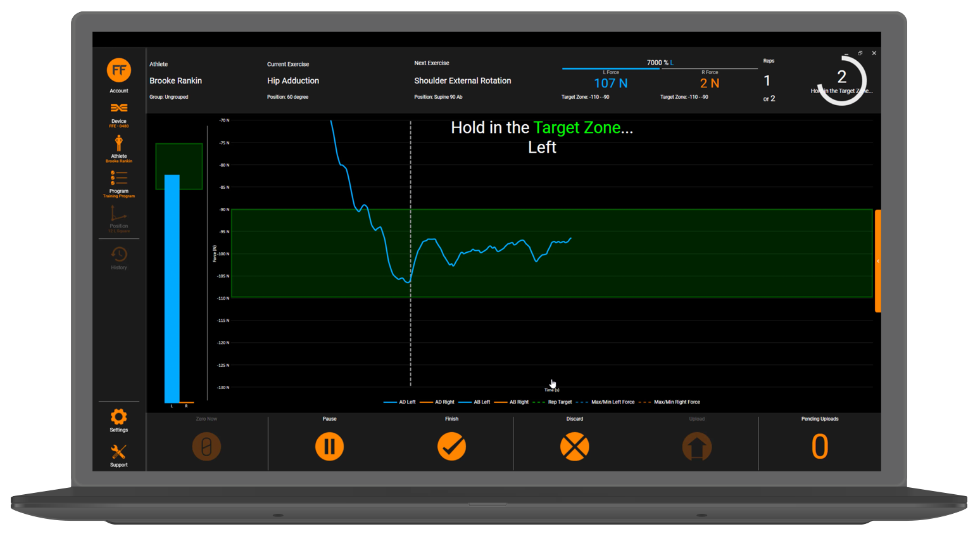980x536 pixels.
Task: Toggle the Rep Target legend entry
Action: coord(552,402)
